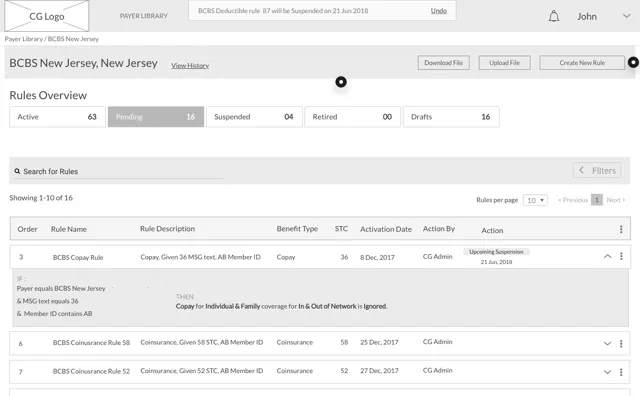This screenshot has width=640, height=396.
Task: Undo the suspension notification
Action: (438, 11)
